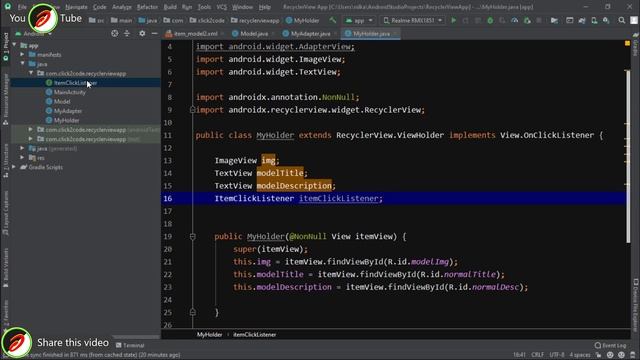
Task: Open the VCS menu
Action: point(222,7)
